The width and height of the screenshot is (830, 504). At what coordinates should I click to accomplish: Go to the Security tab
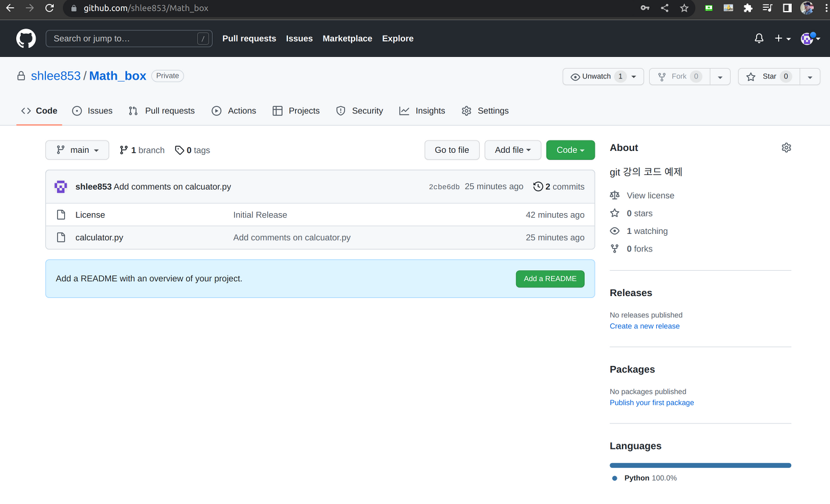(x=359, y=111)
